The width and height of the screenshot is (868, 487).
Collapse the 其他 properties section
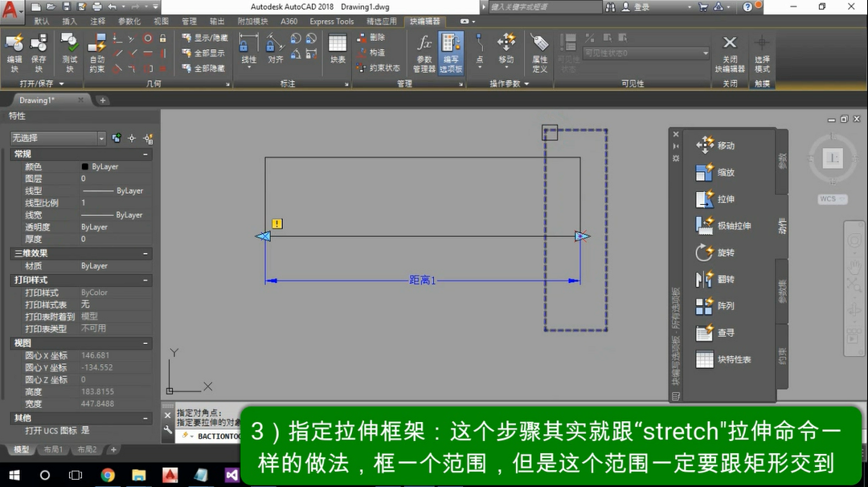pyautogui.click(x=145, y=418)
